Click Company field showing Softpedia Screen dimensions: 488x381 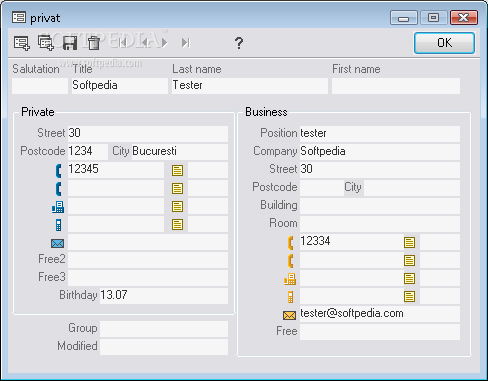click(x=380, y=152)
